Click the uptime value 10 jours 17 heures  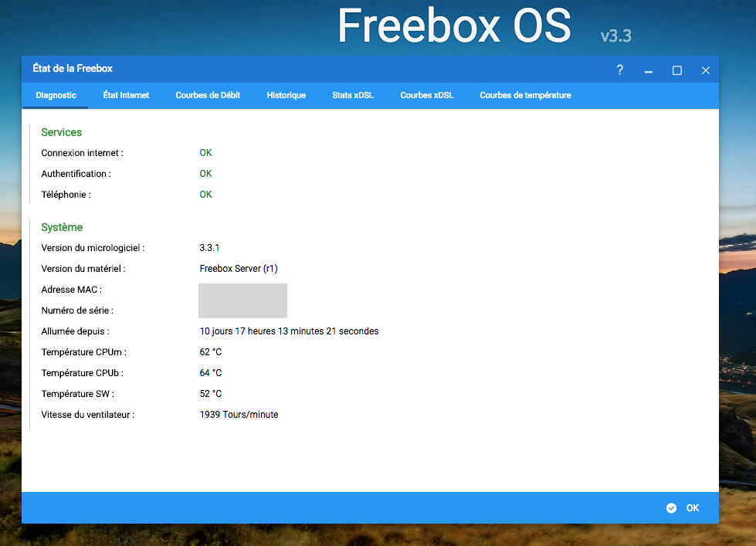289,331
